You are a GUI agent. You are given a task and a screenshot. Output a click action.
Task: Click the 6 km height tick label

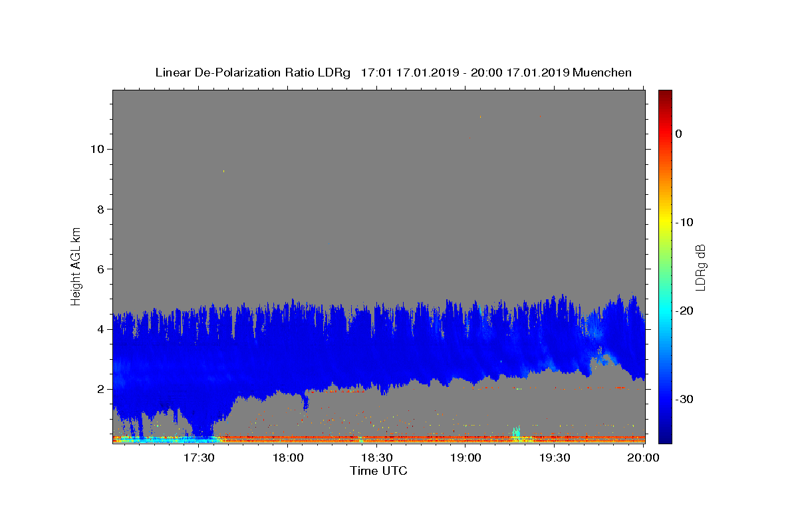tap(100, 269)
